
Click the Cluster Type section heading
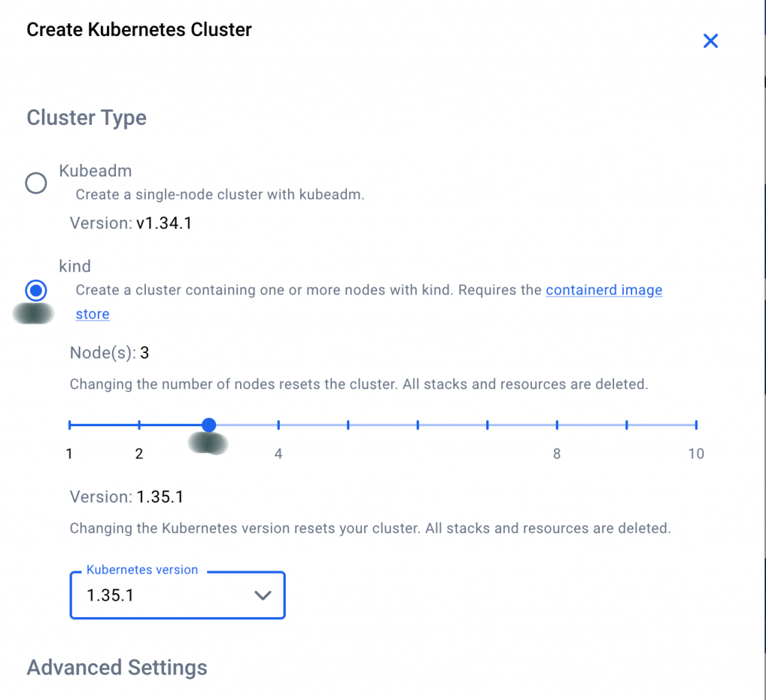pos(87,118)
